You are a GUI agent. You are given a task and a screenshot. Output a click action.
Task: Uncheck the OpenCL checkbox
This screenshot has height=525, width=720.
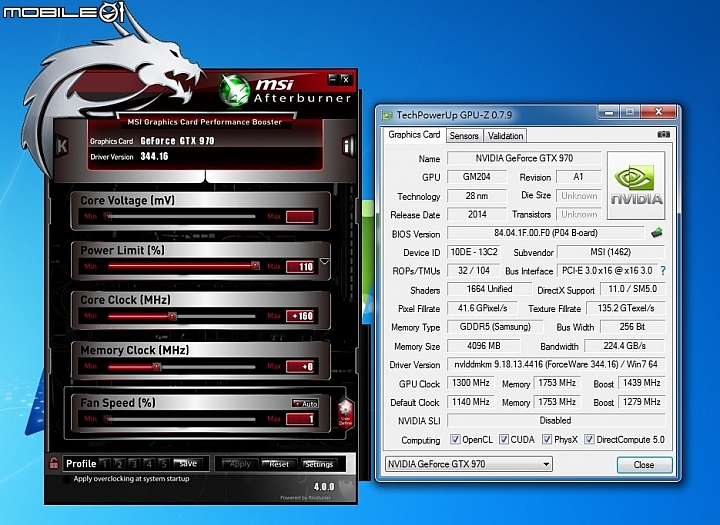click(x=455, y=439)
